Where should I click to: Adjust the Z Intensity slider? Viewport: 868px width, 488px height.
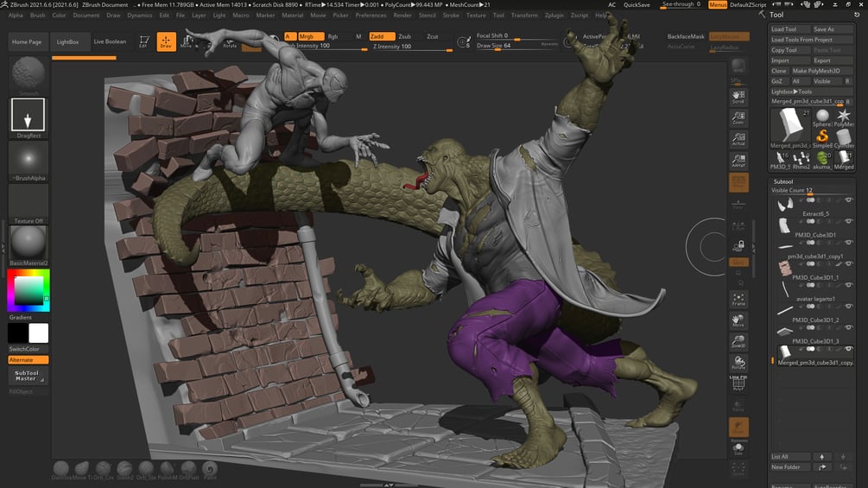411,47
